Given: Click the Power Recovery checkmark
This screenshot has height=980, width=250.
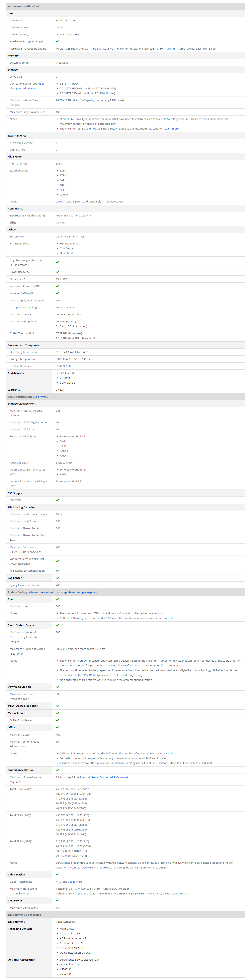Looking at the screenshot, I should point(57,272).
